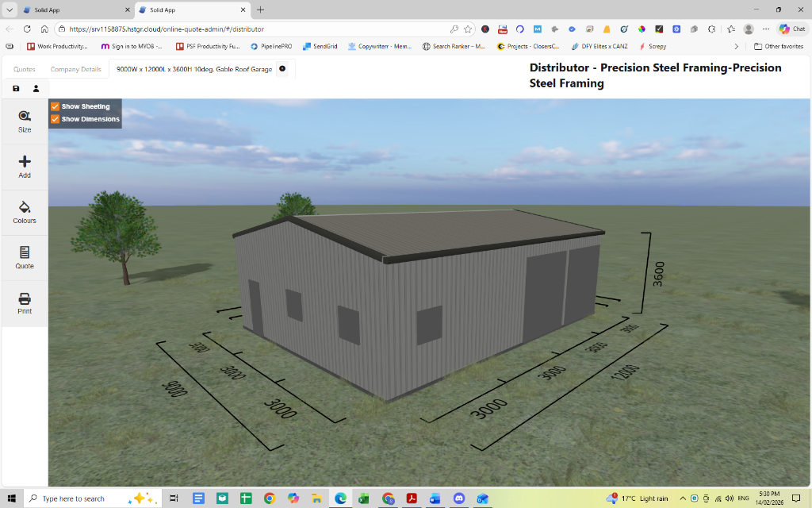
Task: Open Search Ranker bookmark
Action: [x=454, y=46]
